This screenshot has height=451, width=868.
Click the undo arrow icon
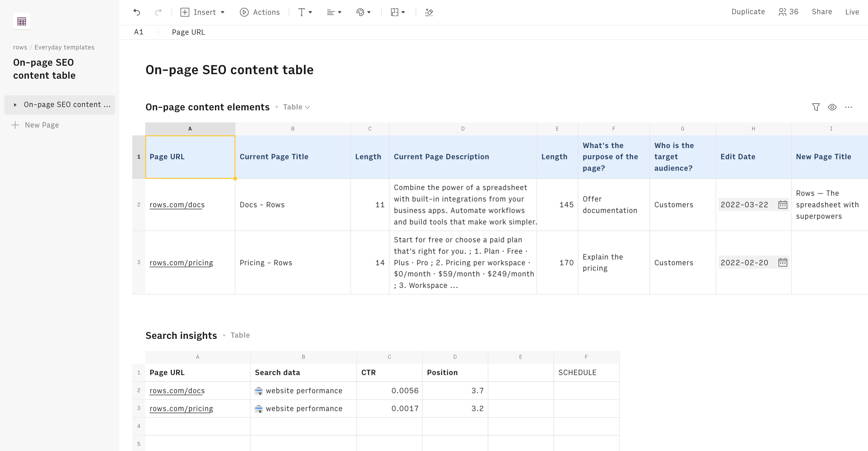(137, 12)
